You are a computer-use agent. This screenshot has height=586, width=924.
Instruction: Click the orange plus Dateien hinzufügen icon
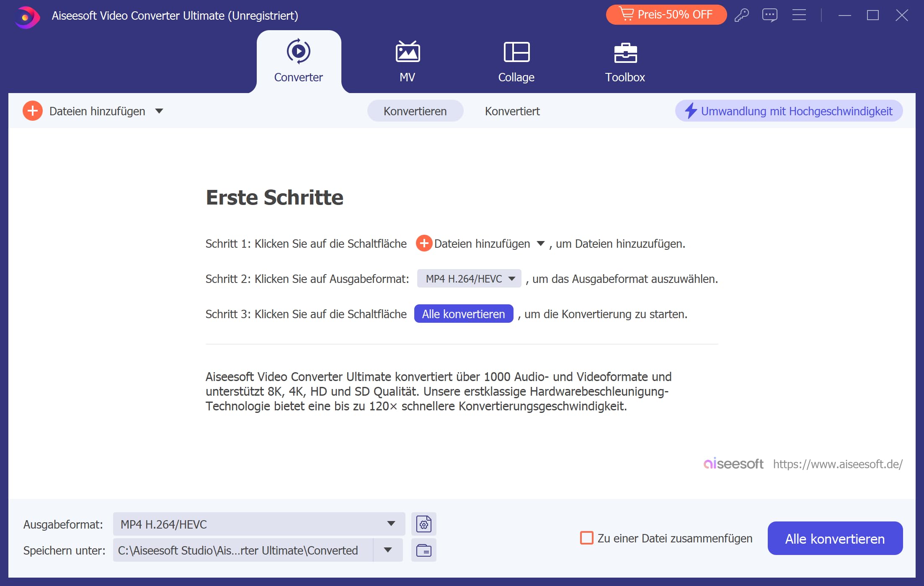(33, 111)
